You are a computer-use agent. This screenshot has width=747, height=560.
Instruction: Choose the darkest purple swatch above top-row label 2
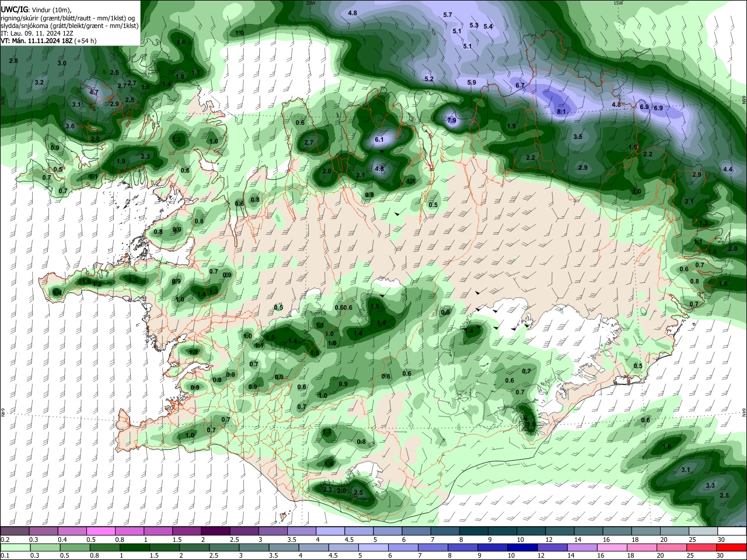(x=215, y=531)
